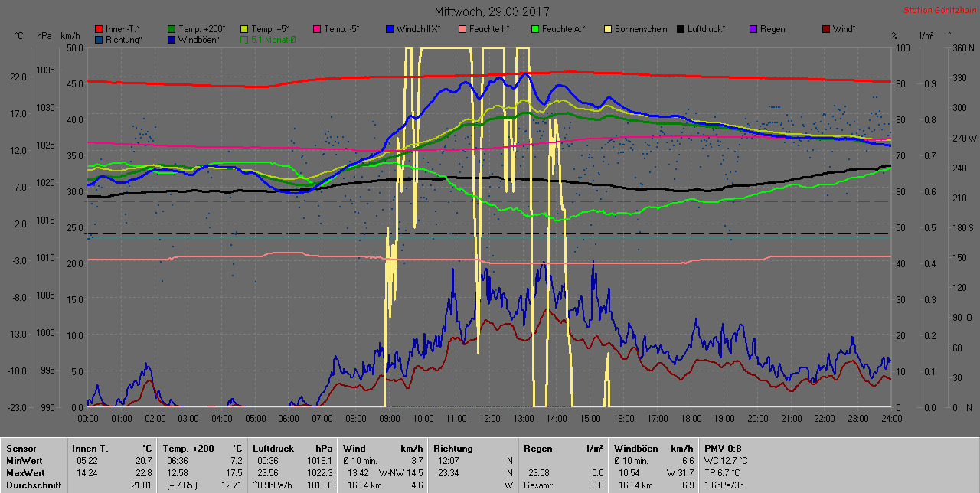Click the 18:00 time axis label
The height and width of the screenshot is (493, 980).
(691, 419)
